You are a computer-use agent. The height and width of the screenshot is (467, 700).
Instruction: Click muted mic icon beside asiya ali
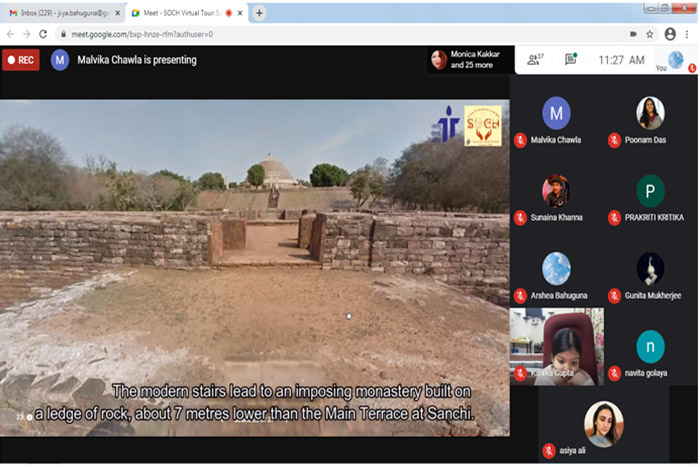549,451
